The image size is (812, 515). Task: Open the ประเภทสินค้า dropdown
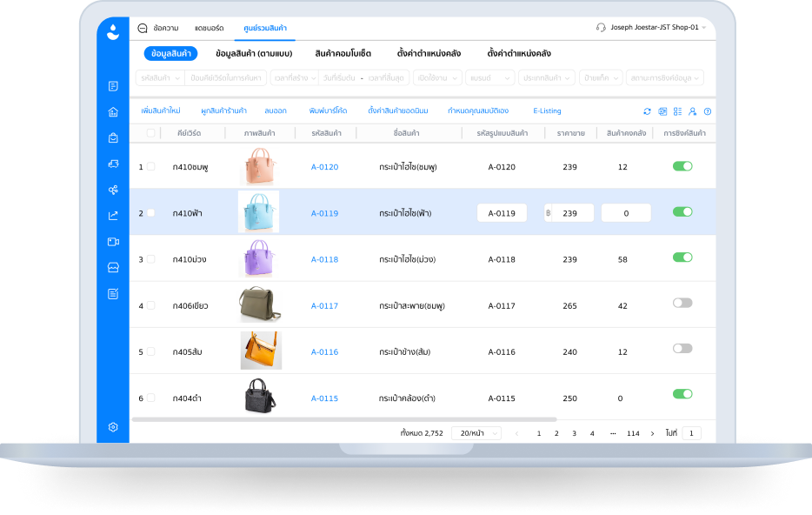pos(546,77)
